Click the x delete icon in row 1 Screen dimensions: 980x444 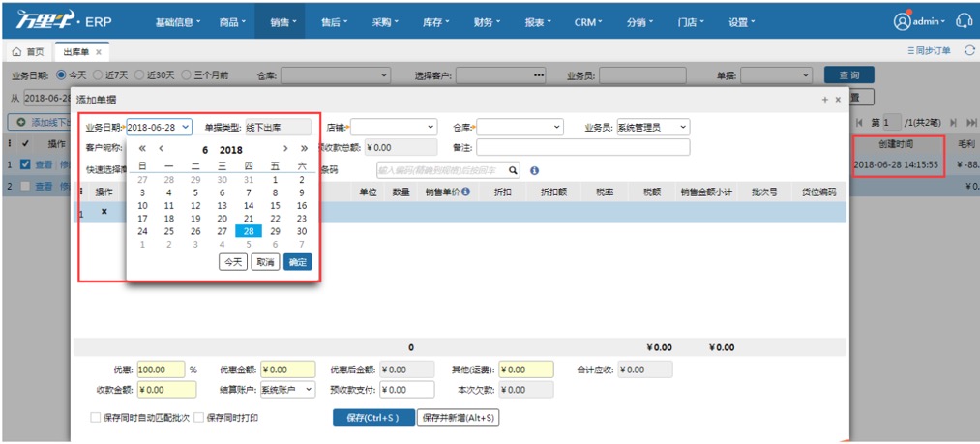point(104,212)
